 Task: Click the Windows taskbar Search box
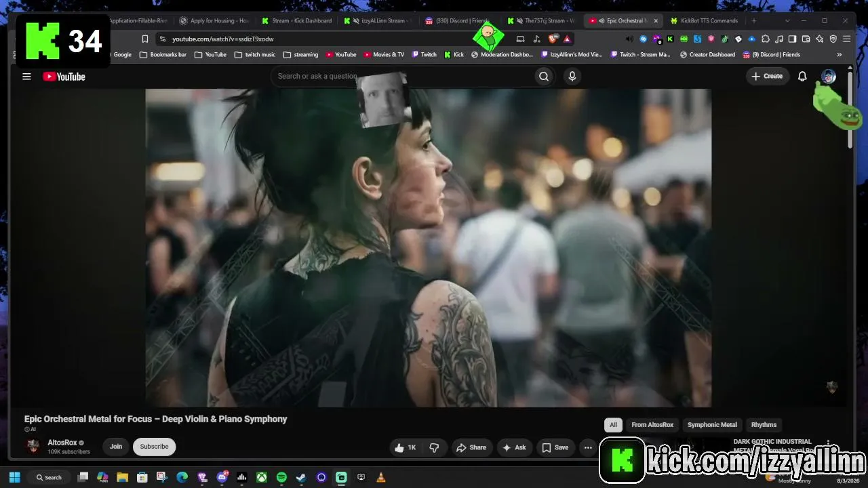[x=50, y=477]
